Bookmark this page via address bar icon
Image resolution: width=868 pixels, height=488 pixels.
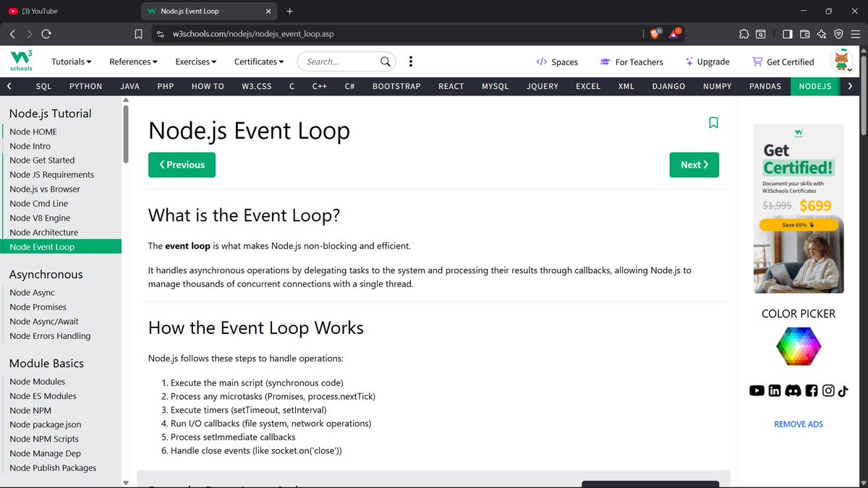pyautogui.click(x=139, y=34)
